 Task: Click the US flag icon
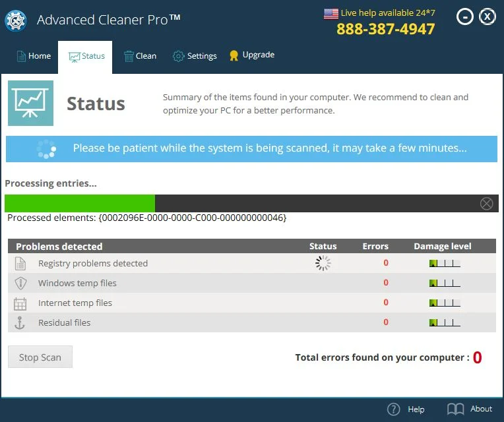tap(331, 14)
